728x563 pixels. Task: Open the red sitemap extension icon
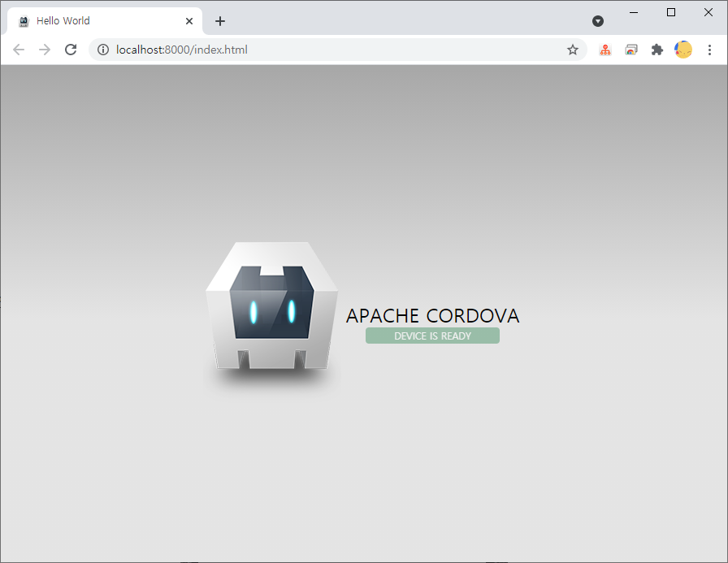(605, 50)
